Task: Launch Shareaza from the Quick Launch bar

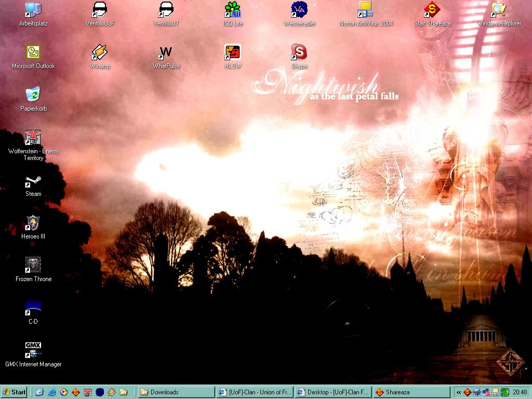Action: click(x=75, y=392)
